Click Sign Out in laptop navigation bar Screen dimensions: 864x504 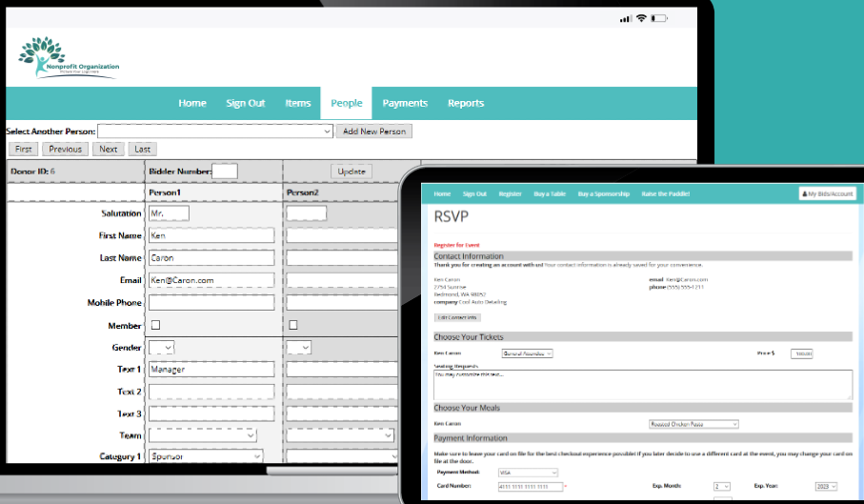click(245, 103)
